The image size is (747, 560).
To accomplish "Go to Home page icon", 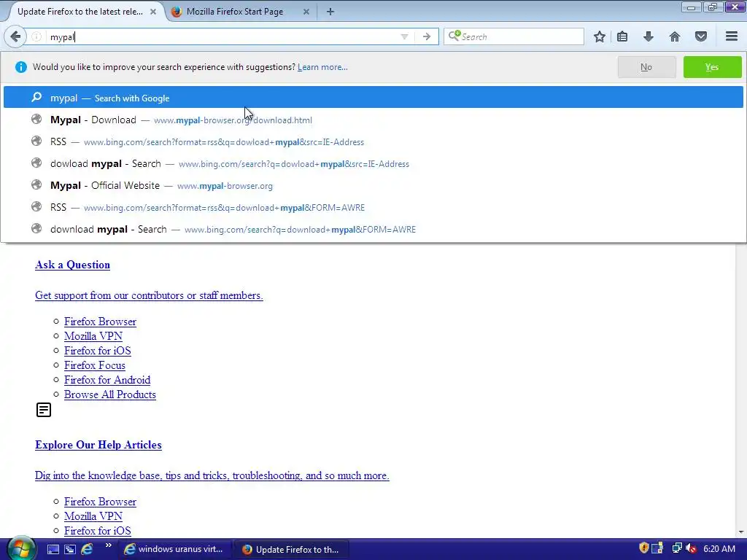I will click(675, 36).
